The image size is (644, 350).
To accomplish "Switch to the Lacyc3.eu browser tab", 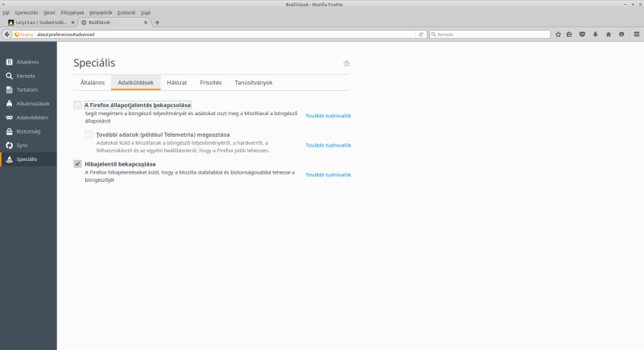I will point(41,23).
